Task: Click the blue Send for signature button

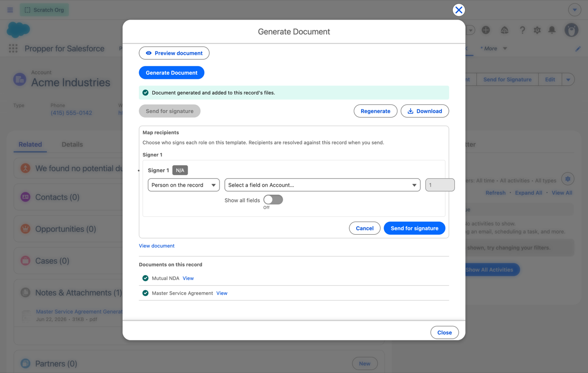Action: [x=415, y=228]
